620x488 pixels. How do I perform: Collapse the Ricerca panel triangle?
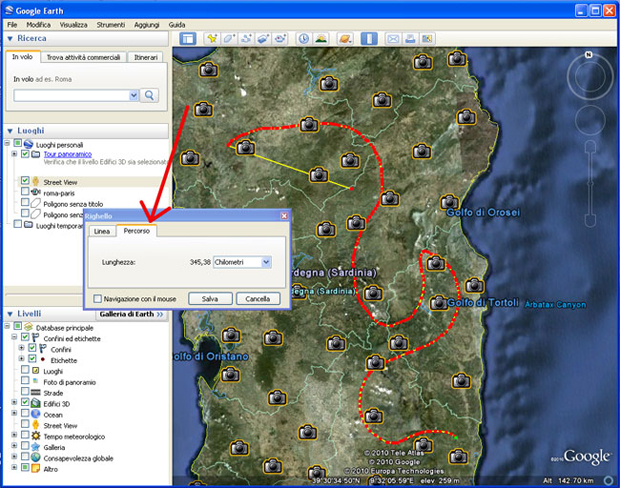pos(10,38)
